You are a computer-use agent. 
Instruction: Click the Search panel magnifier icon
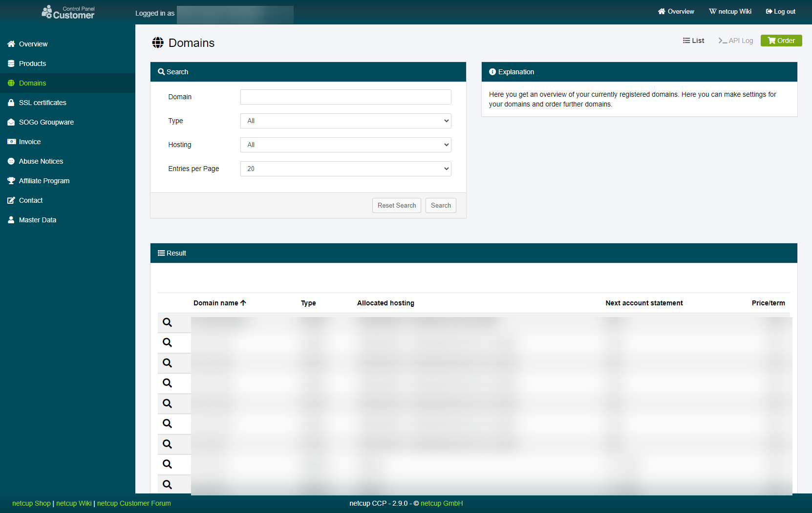pyautogui.click(x=161, y=72)
